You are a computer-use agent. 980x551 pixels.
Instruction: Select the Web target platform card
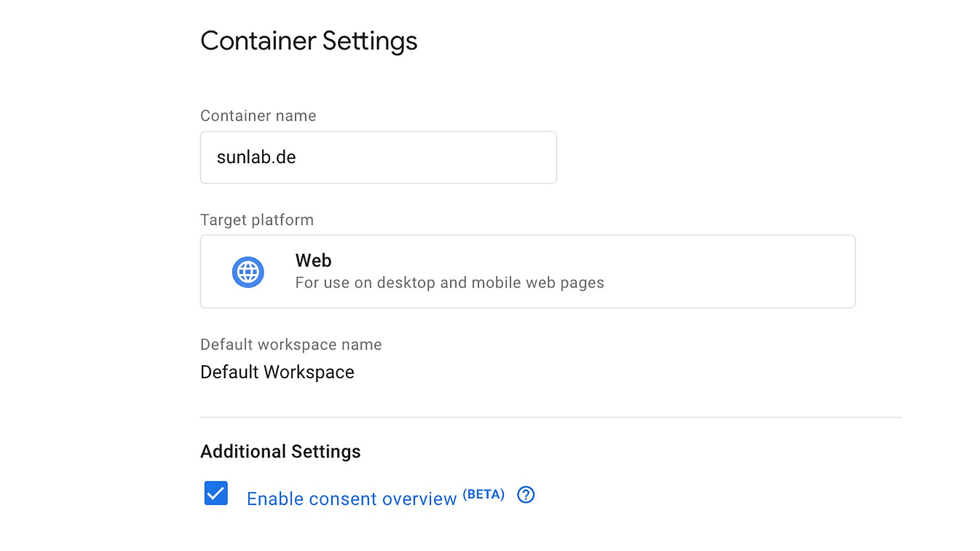[527, 271]
